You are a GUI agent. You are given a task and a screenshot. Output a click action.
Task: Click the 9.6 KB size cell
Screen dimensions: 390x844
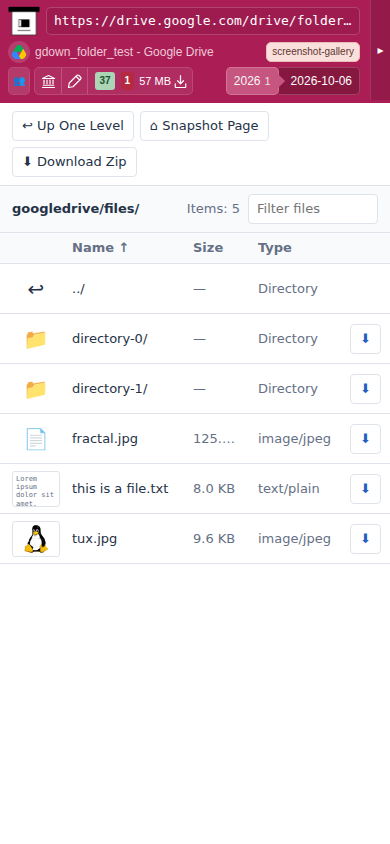[214, 539]
